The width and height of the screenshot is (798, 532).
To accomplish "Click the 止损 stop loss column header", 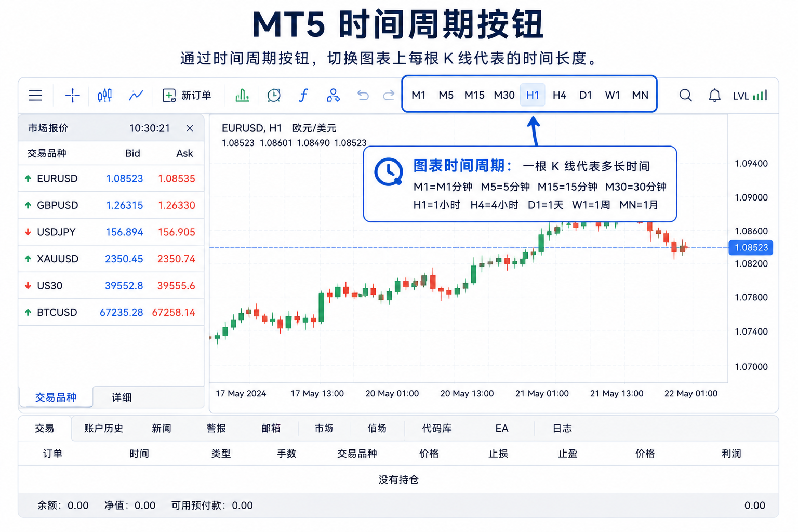I will (498, 454).
